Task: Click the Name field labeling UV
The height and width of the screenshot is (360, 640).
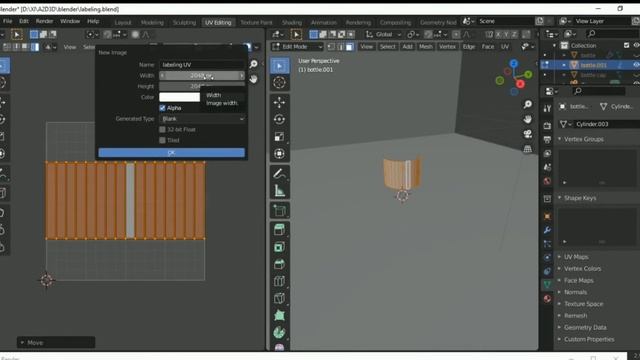Action: point(202,64)
